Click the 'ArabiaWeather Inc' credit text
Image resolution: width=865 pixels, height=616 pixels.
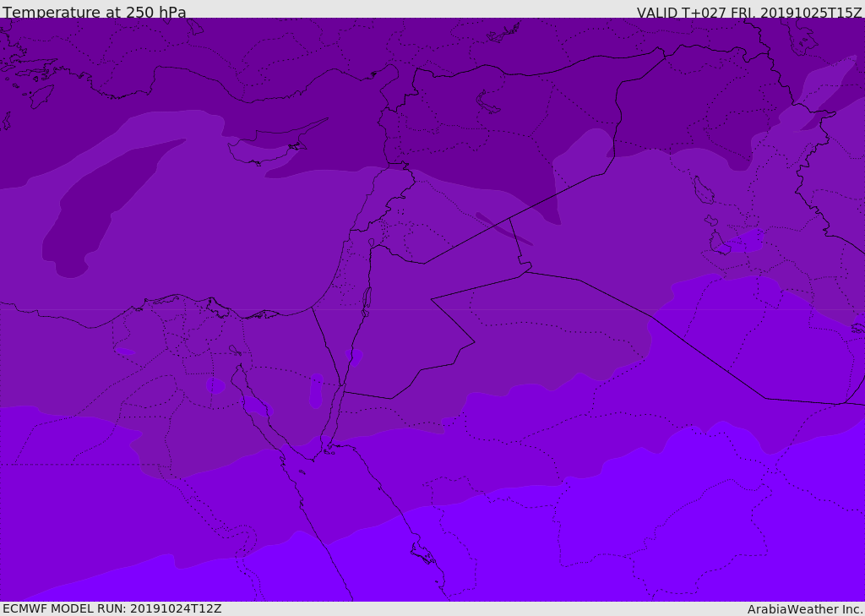(x=803, y=609)
